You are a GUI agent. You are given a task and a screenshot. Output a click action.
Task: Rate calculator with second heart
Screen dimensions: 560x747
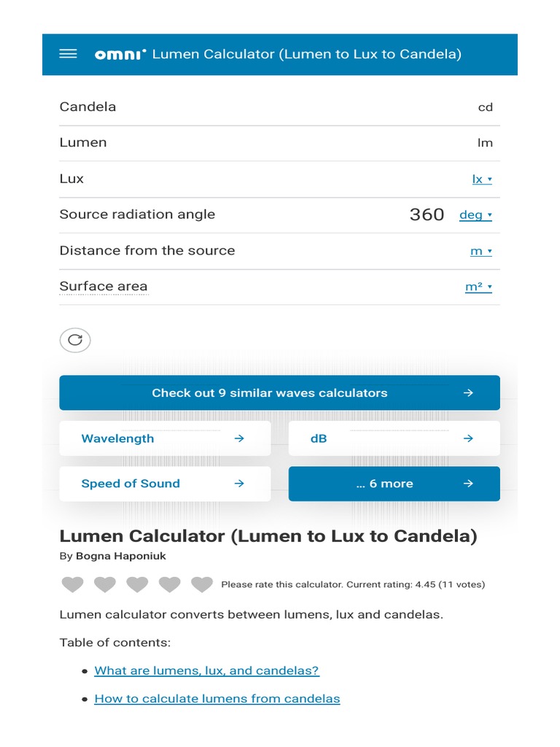point(105,584)
